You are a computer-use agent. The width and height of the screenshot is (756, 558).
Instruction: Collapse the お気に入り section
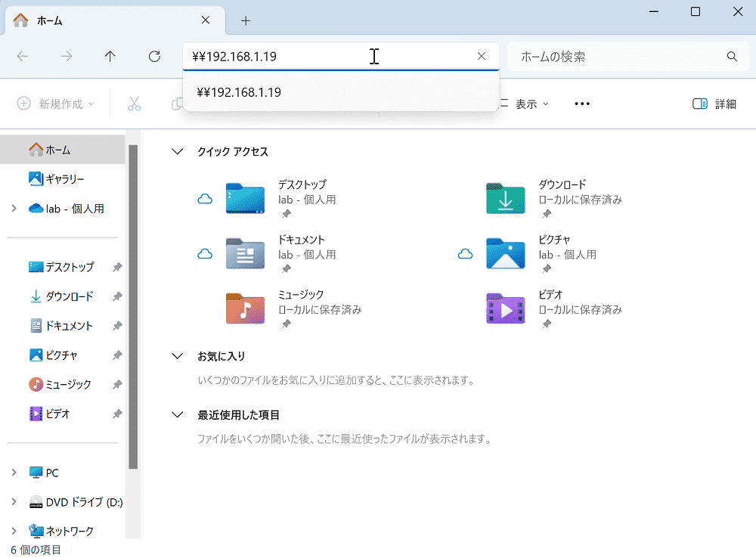pyautogui.click(x=178, y=356)
